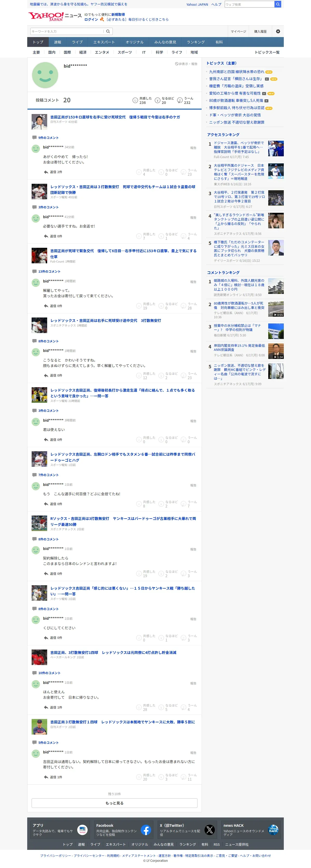The height and width of the screenshot is (868, 311).
Task: Click the ログイン link
Action: tap(91, 19)
